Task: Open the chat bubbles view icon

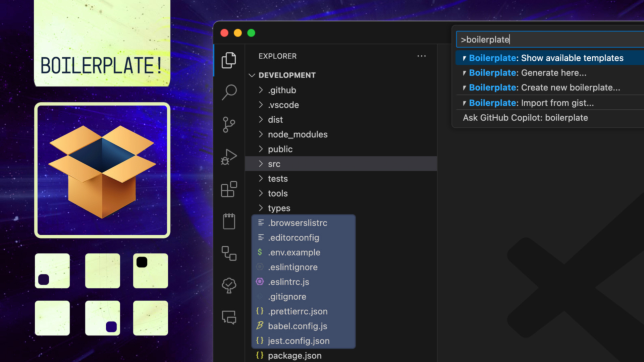Action: pyautogui.click(x=229, y=317)
